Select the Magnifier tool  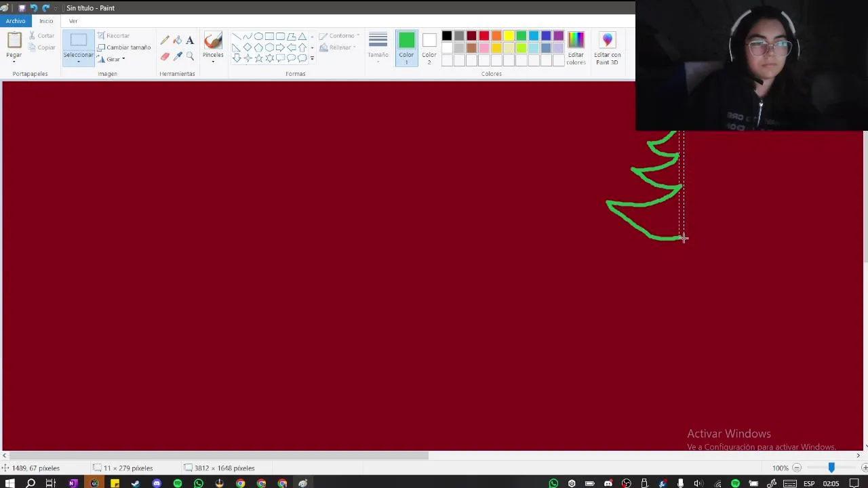tap(190, 56)
